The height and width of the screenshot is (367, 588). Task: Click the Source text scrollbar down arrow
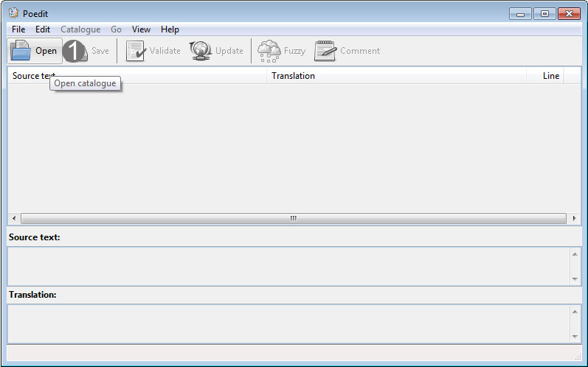[x=575, y=279]
